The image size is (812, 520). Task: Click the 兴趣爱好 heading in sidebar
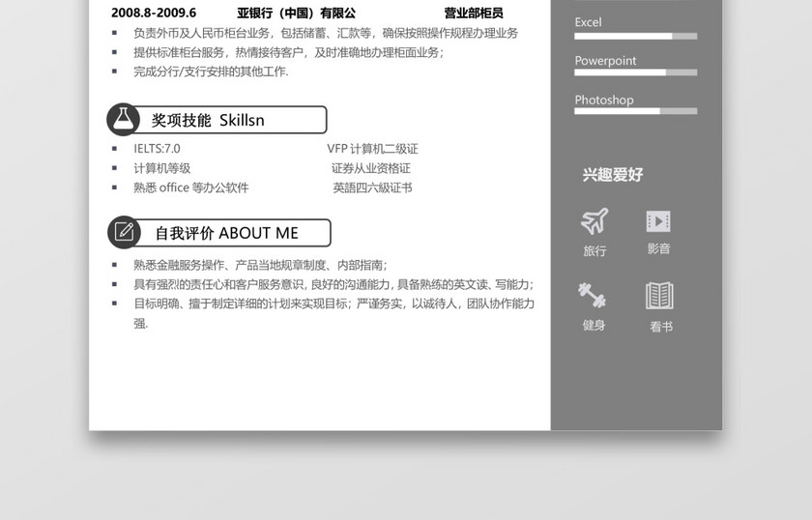(x=613, y=175)
